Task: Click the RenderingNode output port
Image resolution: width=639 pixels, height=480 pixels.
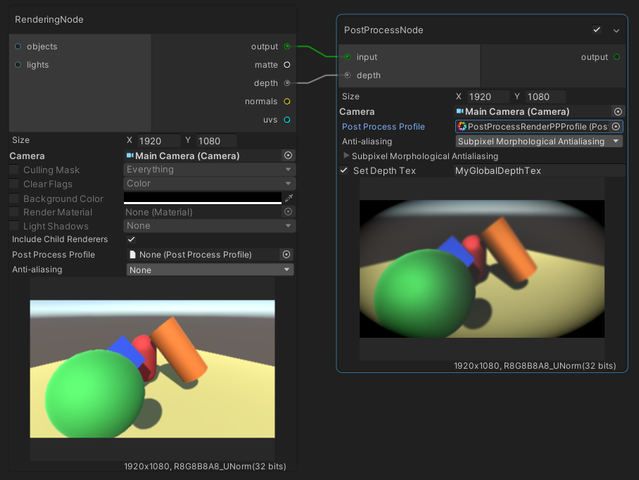Action: click(x=288, y=46)
